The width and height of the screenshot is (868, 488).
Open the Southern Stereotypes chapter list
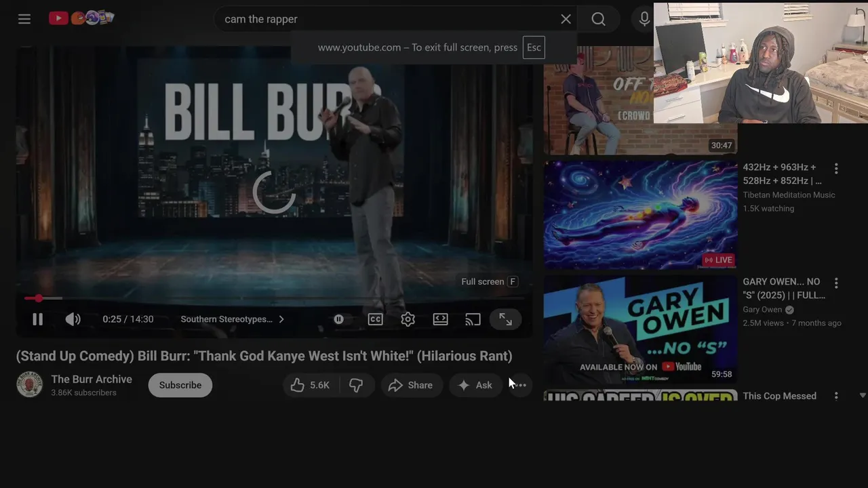click(x=233, y=319)
